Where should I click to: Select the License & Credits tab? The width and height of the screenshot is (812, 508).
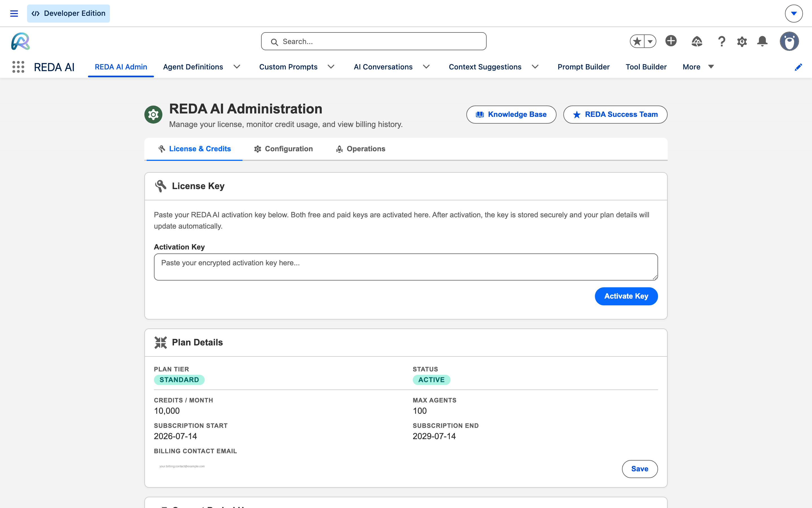(x=195, y=149)
